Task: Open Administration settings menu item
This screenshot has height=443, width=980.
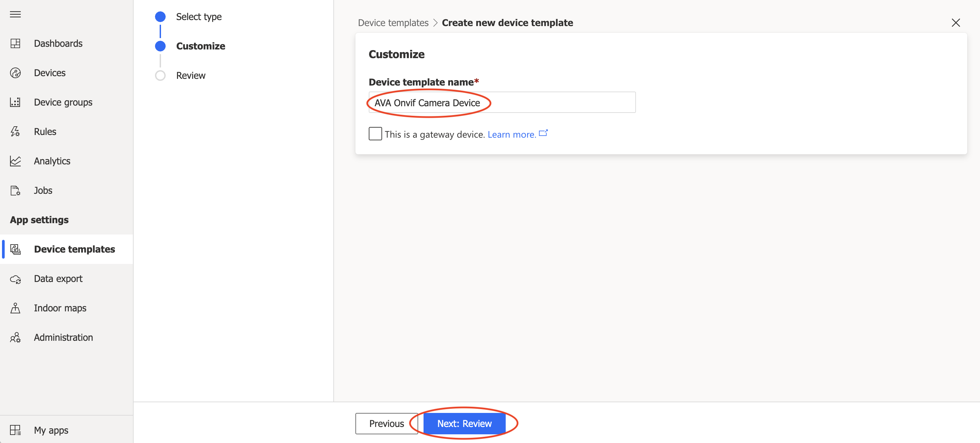Action: tap(64, 337)
